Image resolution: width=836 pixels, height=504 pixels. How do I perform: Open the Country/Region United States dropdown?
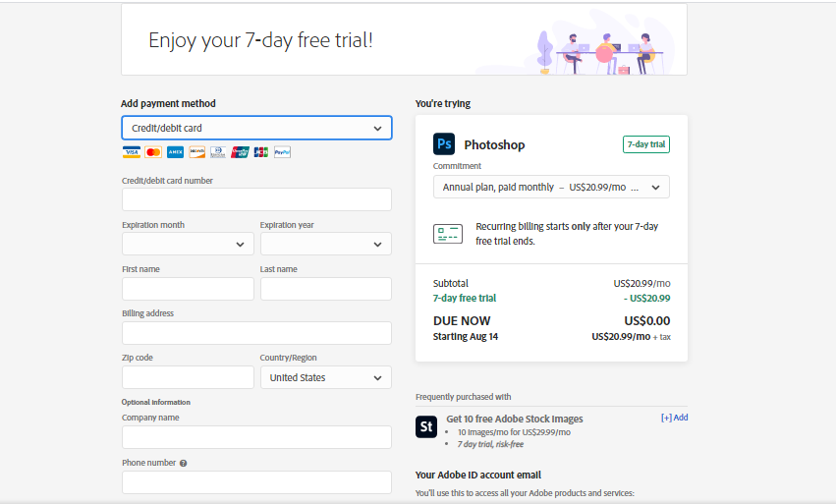pos(326,377)
